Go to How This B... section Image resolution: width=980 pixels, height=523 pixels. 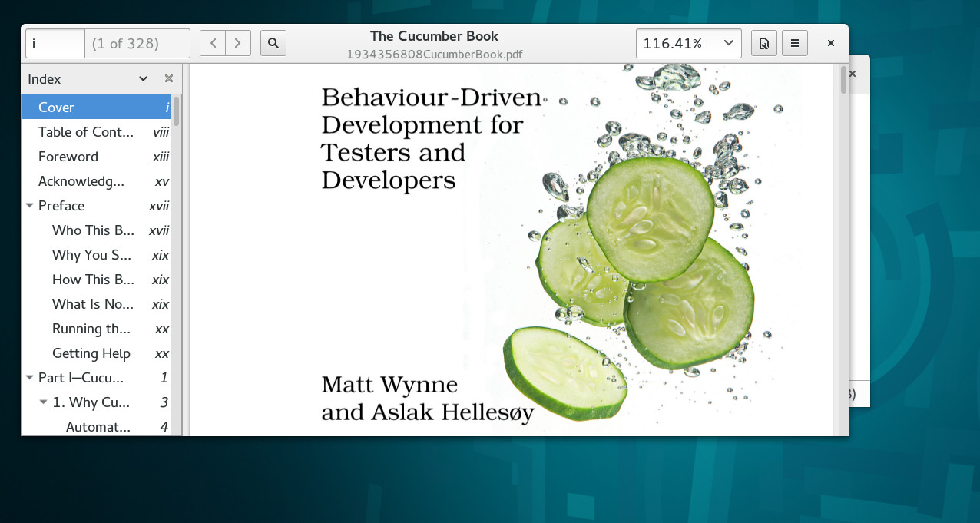point(96,280)
